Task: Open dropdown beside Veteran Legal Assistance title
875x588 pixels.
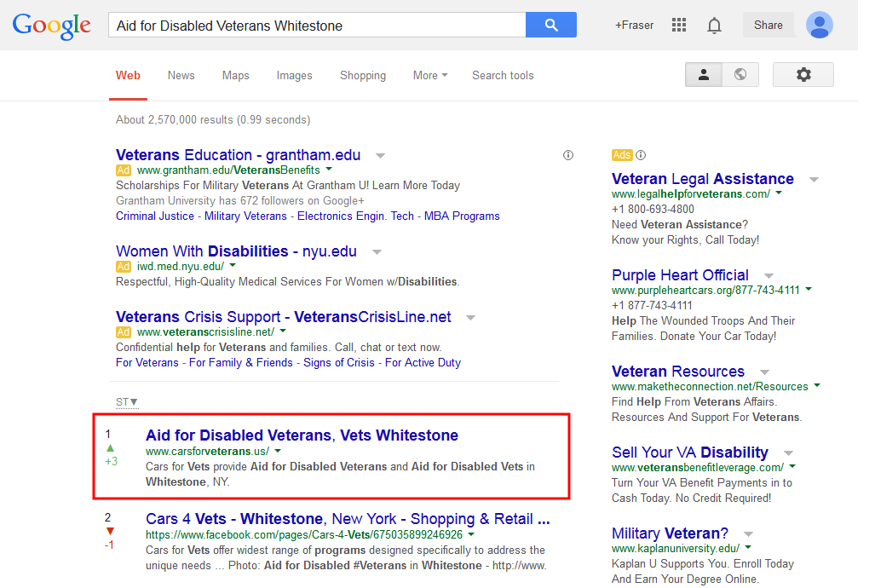Action: point(814,180)
